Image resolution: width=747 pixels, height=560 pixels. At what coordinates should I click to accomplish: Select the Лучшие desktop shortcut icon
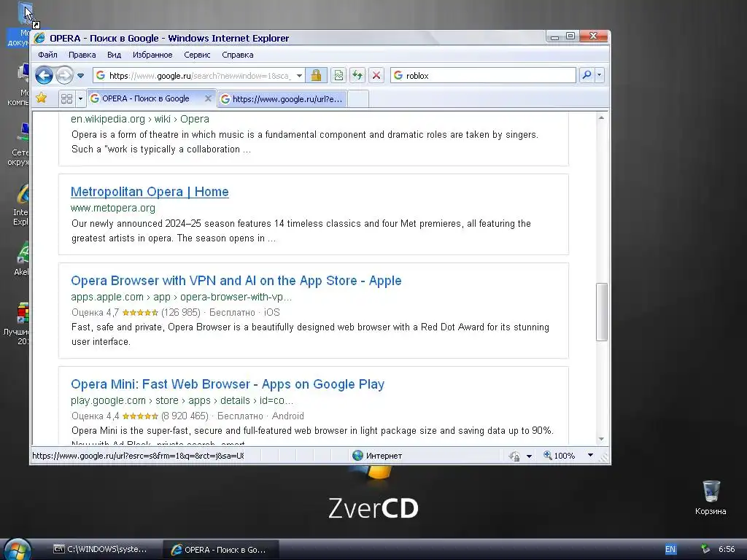tap(18, 324)
